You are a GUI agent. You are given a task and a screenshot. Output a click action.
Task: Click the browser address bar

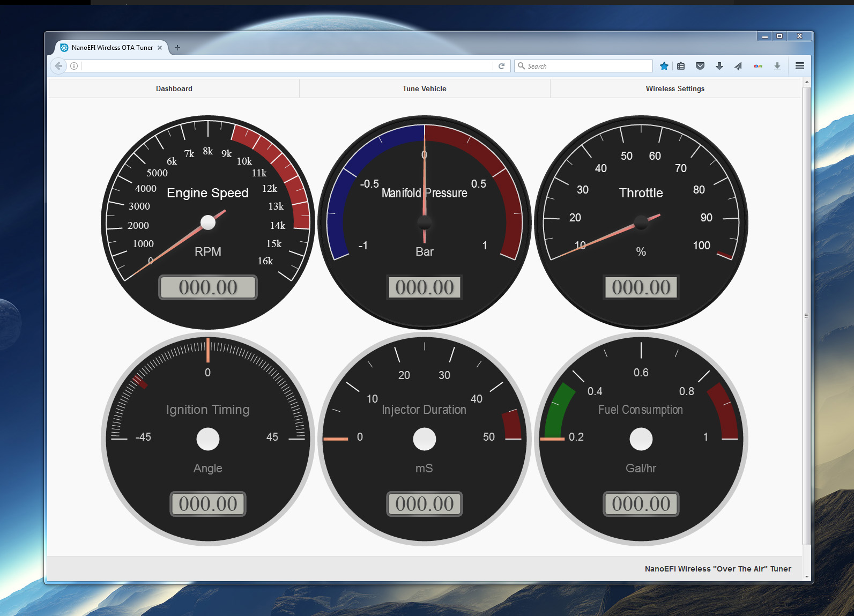(x=287, y=66)
